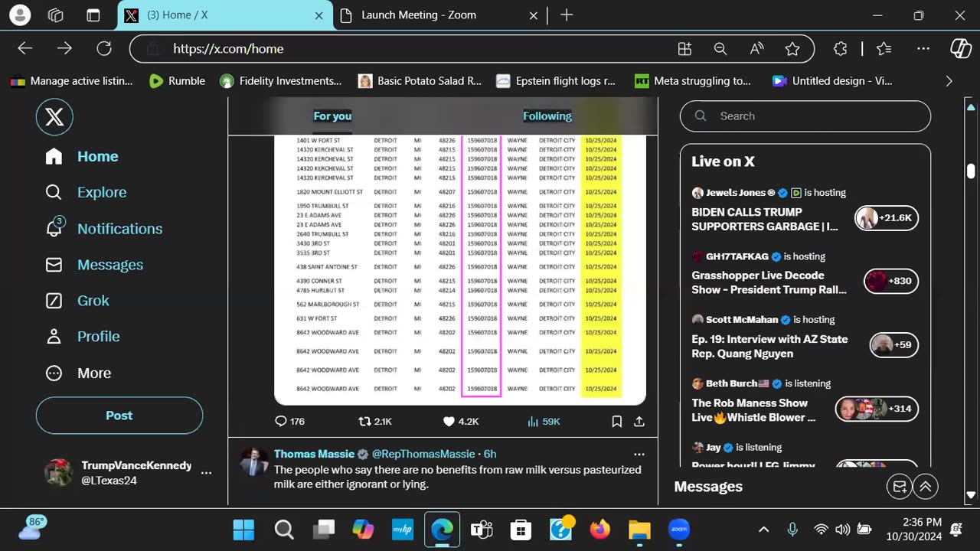The height and width of the screenshot is (551, 980).
Task: Open Thomas Massie profile name link
Action: 315,454
